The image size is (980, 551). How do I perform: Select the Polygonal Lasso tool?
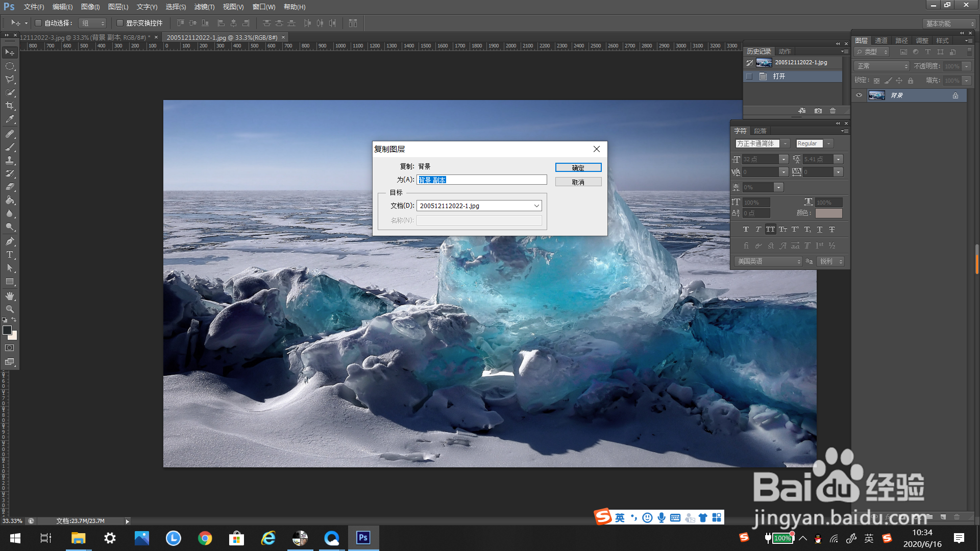(x=10, y=80)
